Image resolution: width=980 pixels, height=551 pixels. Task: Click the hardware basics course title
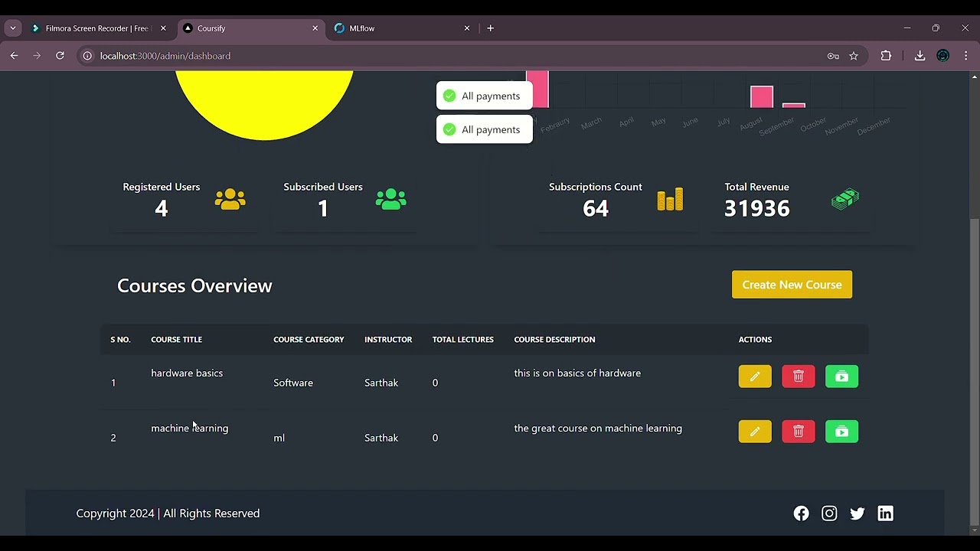pyautogui.click(x=187, y=373)
